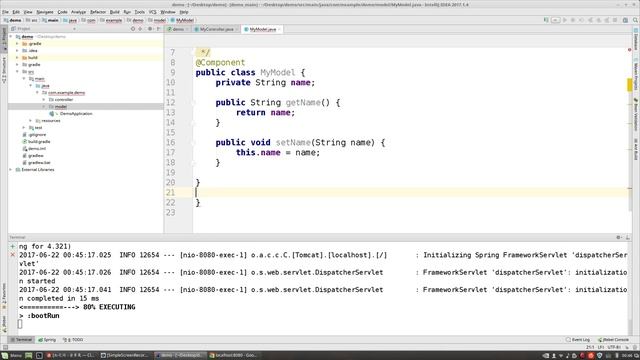Select .gitignore file in tree

37,135
